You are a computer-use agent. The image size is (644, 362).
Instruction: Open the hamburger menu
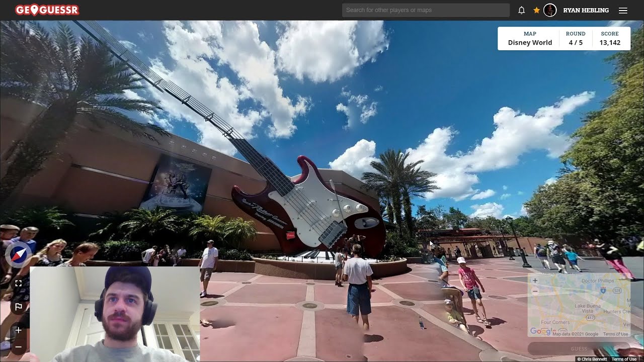[x=623, y=10]
